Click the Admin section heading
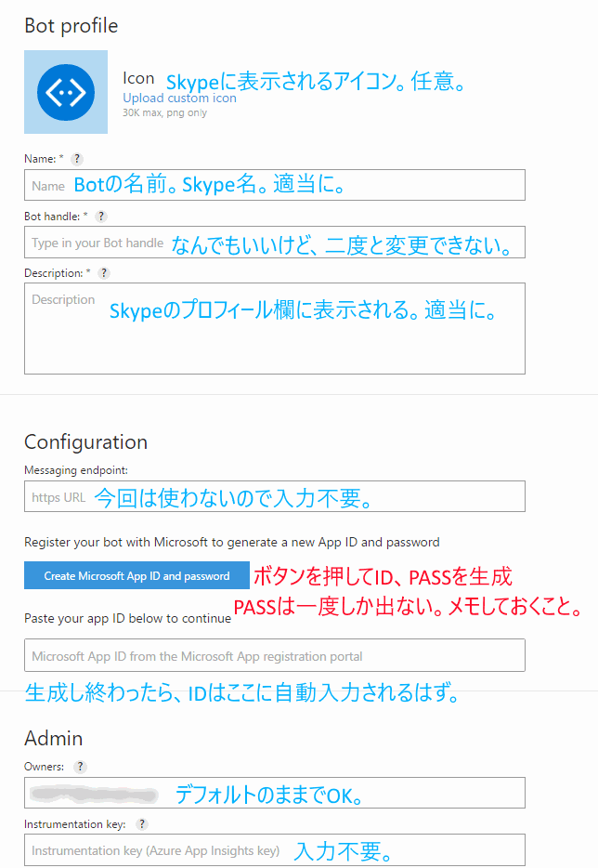 [x=48, y=738]
